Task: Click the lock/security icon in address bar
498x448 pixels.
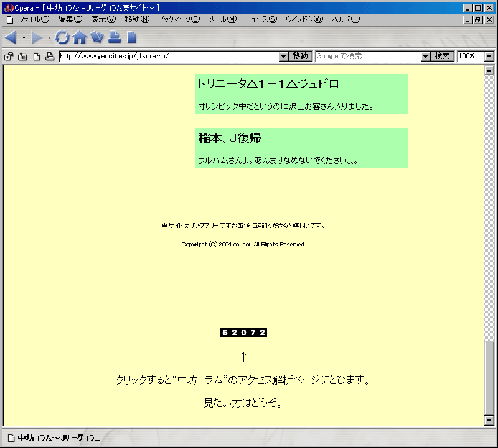Action: pos(9,57)
